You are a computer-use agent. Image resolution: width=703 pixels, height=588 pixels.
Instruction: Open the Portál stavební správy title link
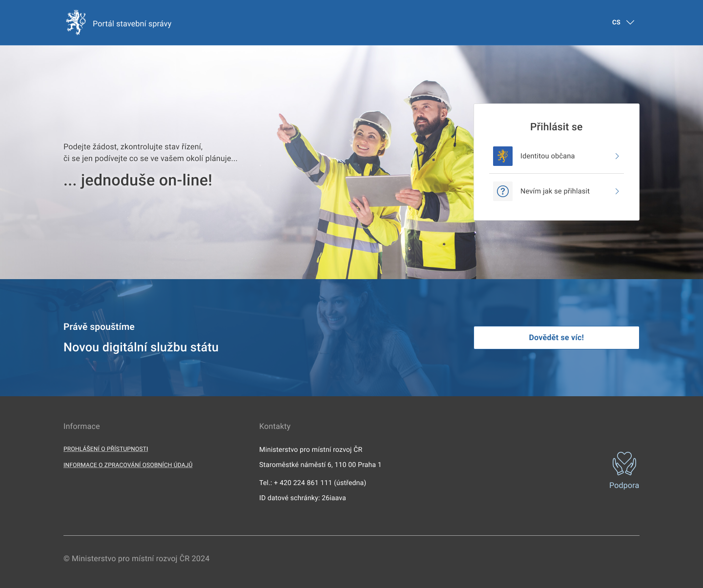[x=132, y=24]
